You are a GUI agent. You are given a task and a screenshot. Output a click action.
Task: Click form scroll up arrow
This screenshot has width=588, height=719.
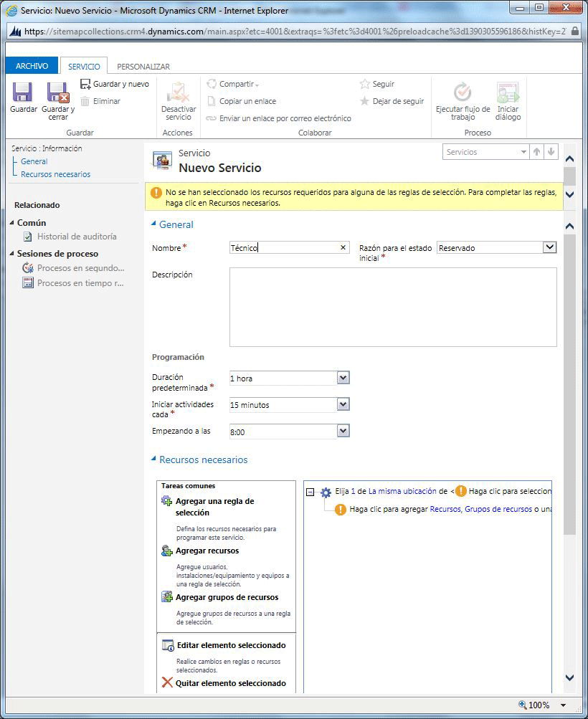[569, 226]
